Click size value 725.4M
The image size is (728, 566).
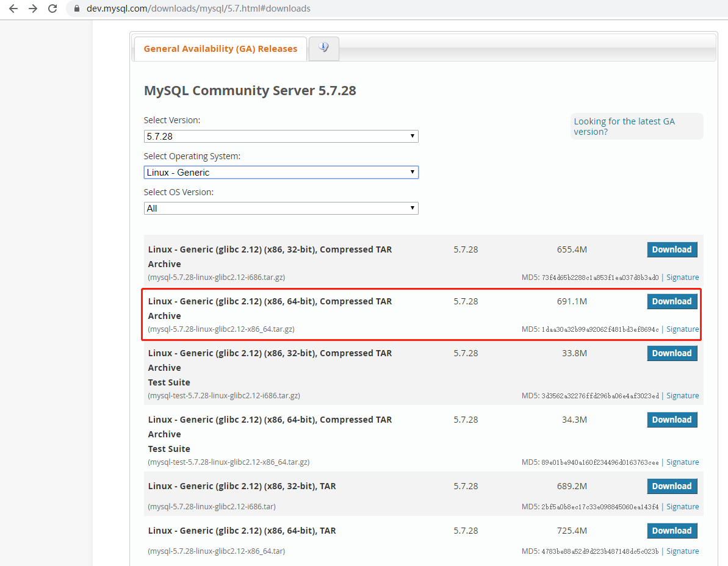click(572, 531)
